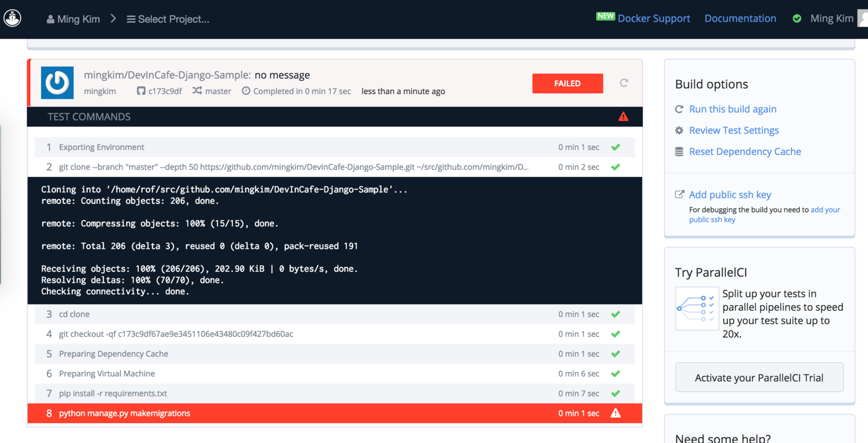Click the blue power project avatar
Image resolution: width=868 pixels, height=443 pixels.
point(58,83)
